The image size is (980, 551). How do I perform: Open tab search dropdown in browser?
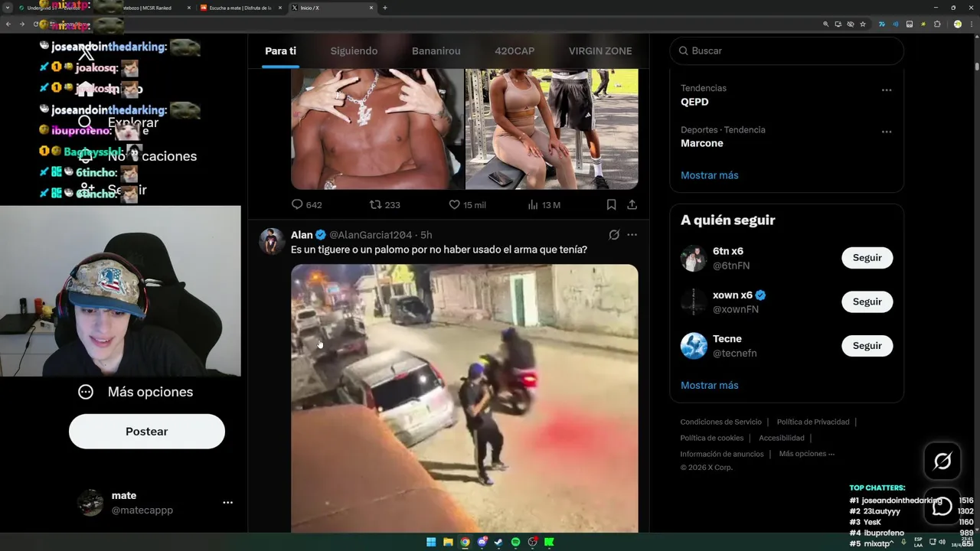click(8, 8)
